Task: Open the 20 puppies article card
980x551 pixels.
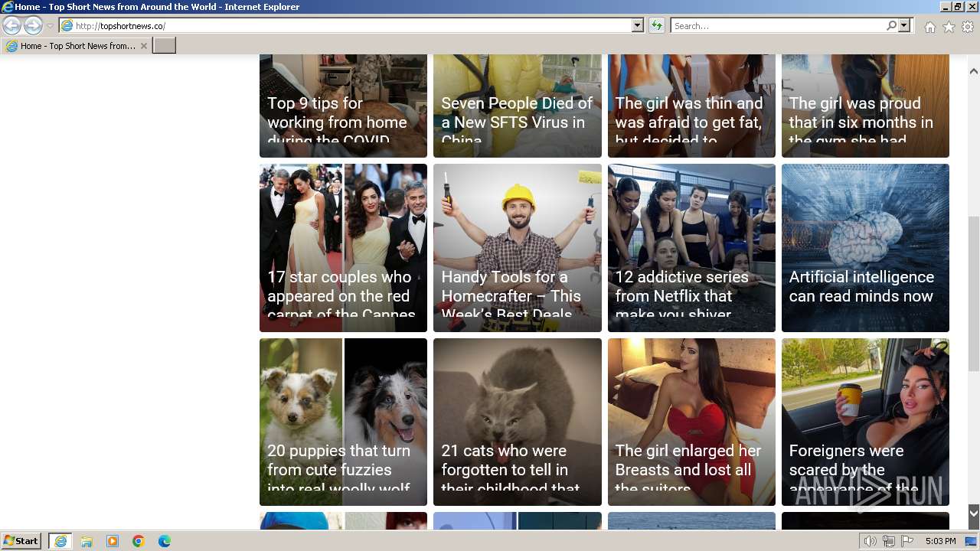Action: 343,422
